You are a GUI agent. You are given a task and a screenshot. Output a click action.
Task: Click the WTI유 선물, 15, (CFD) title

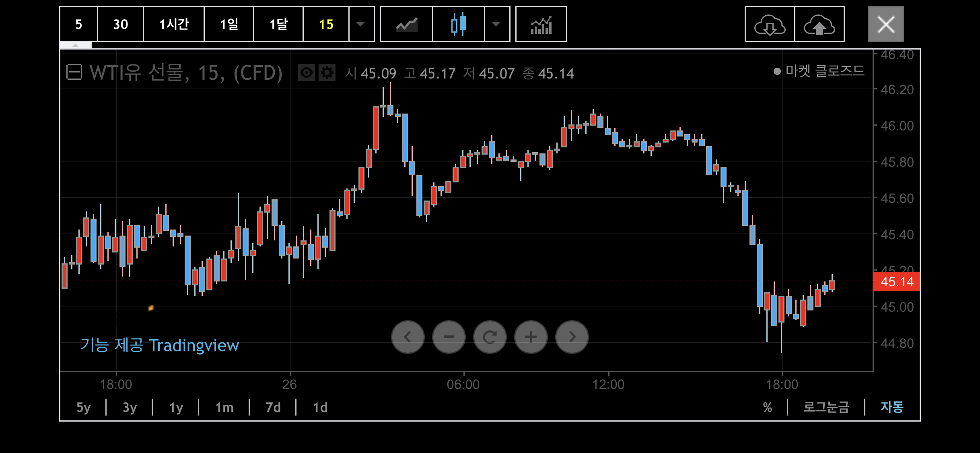pos(186,73)
